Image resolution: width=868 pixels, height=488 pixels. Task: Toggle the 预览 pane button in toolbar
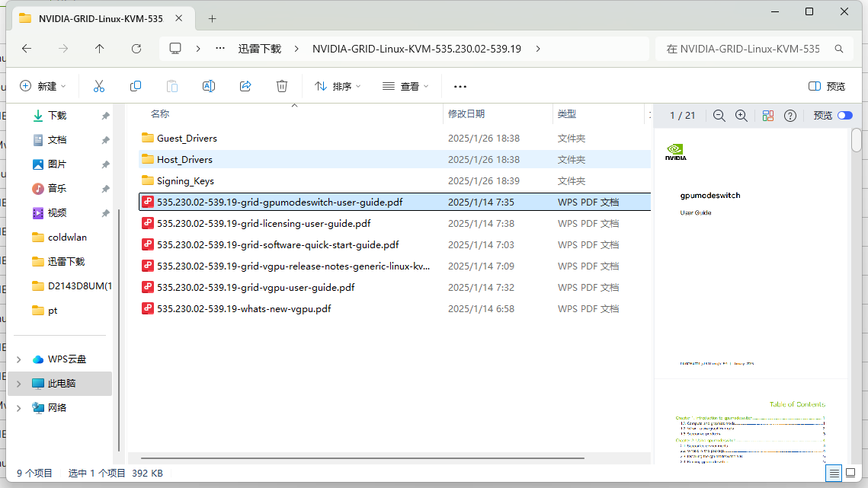tap(826, 87)
